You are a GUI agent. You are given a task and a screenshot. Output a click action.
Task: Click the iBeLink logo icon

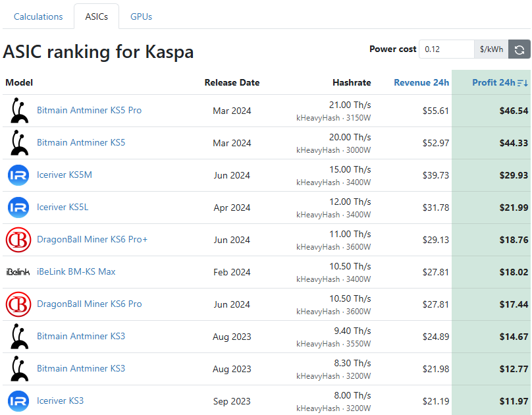pyautogui.click(x=18, y=272)
